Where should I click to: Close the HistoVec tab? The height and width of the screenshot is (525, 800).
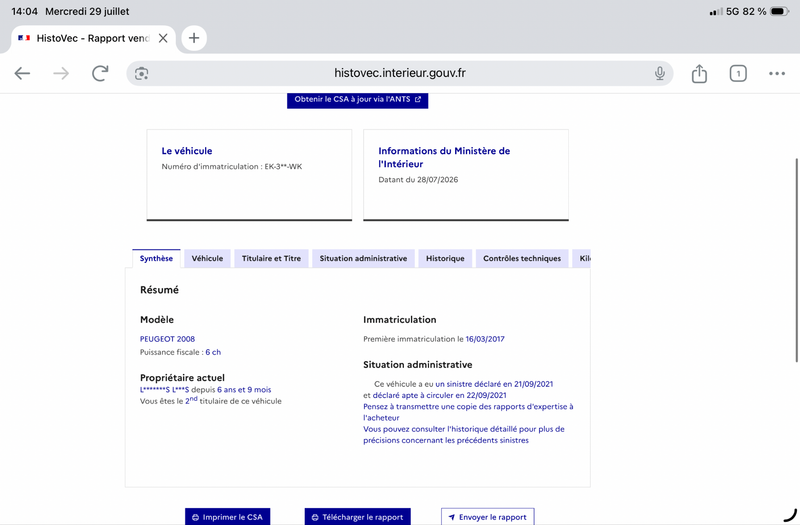point(163,38)
